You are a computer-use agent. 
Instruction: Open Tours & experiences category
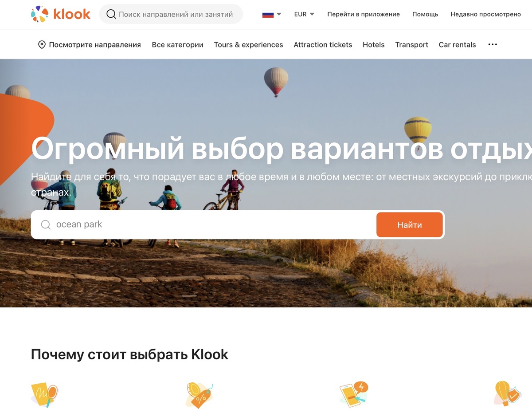(248, 44)
